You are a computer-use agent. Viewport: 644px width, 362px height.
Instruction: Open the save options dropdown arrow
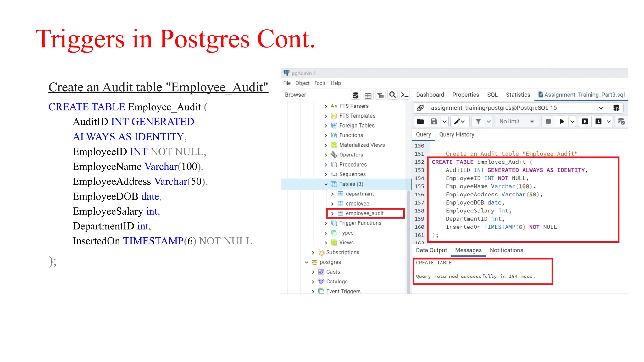click(x=444, y=122)
